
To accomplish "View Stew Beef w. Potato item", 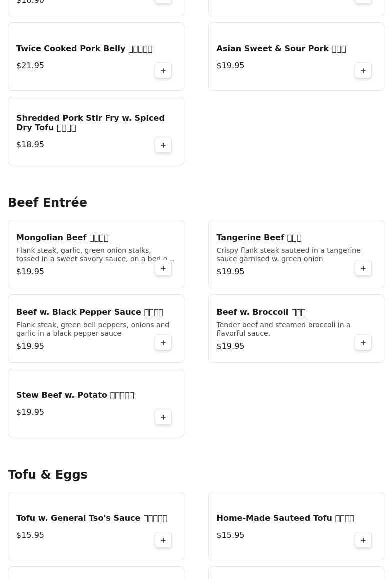I will 75,395.
